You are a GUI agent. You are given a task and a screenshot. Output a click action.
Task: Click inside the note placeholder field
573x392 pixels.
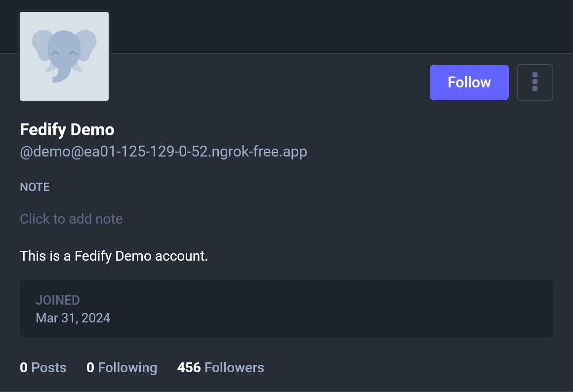point(71,219)
